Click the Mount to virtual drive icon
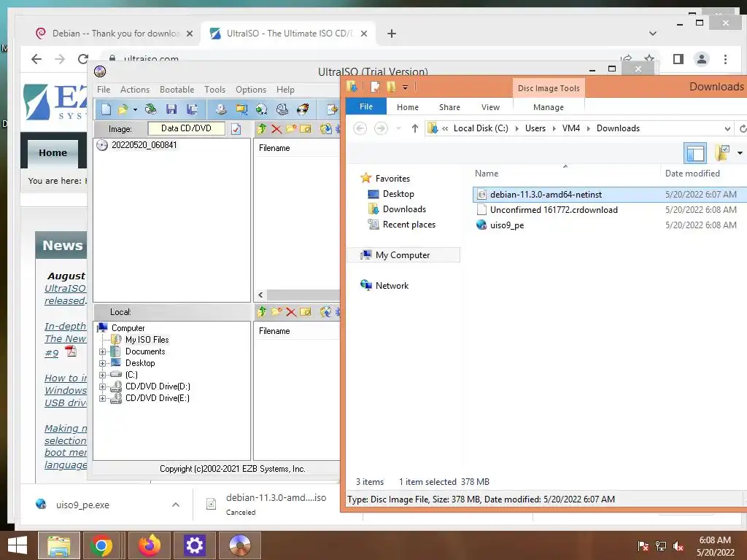The image size is (747, 560). [x=282, y=109]
